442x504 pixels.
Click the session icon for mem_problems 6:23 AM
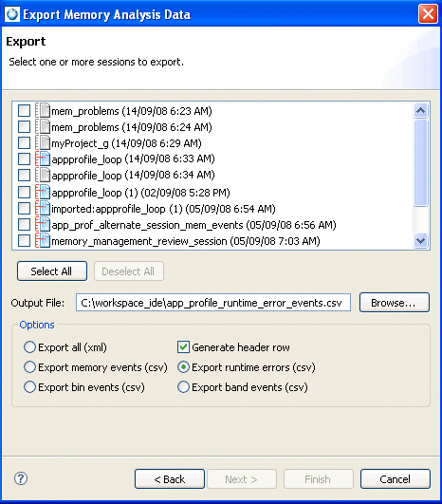coord(43,110)
